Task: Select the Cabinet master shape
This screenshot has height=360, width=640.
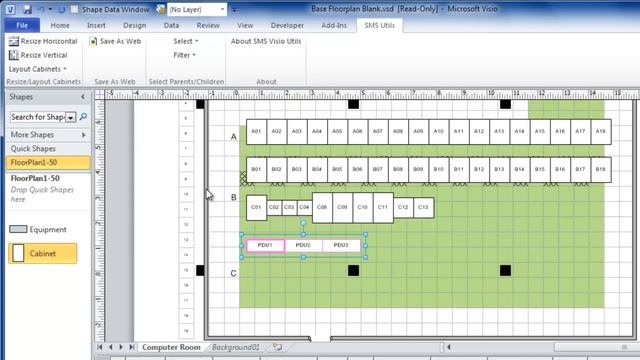Action: pos(42,253)
